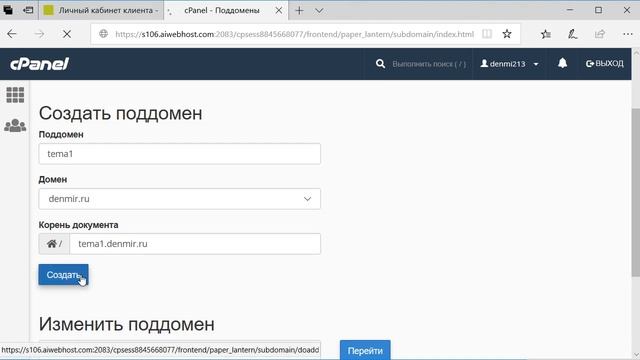Stop page loading with X button

click(67, 34)
